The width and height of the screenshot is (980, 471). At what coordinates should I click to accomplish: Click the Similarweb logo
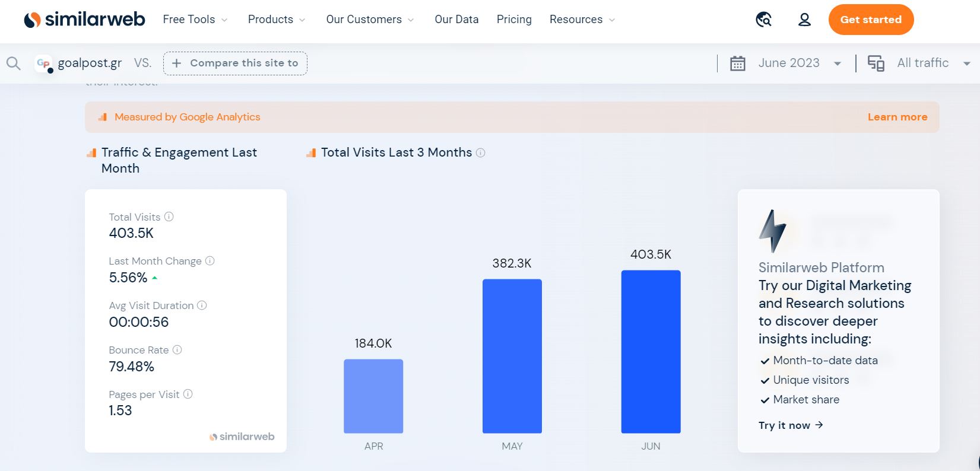point(84,20)
